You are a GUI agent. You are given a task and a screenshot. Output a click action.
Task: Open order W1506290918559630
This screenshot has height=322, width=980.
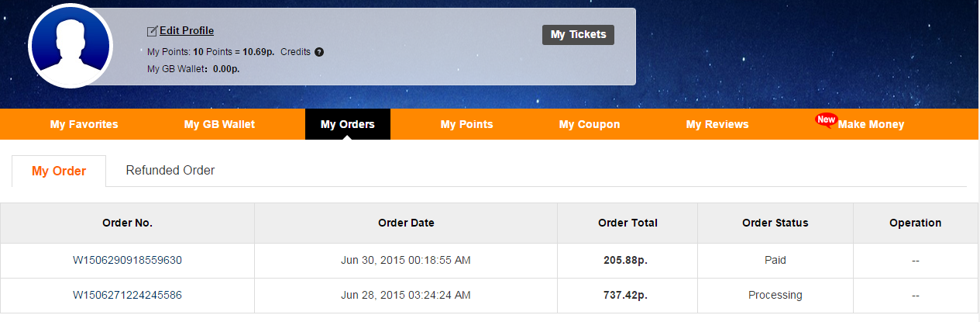(127, 261)
